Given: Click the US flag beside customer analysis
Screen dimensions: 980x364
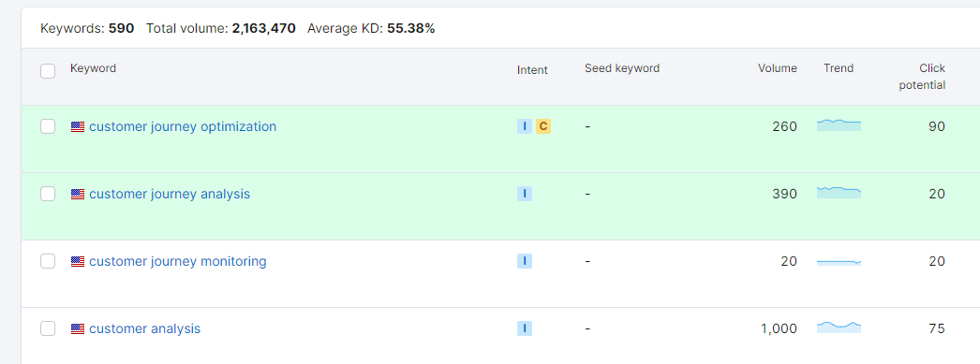Looking at the screenshot, I should click(x=78, y=328).
